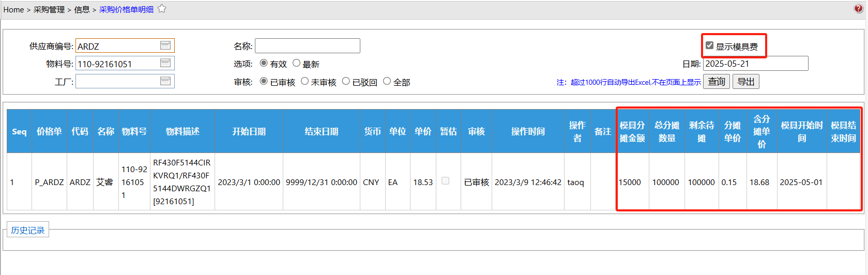
Task: Click the 查询 button
Action: pyautogui.click(x=717, y=82)
